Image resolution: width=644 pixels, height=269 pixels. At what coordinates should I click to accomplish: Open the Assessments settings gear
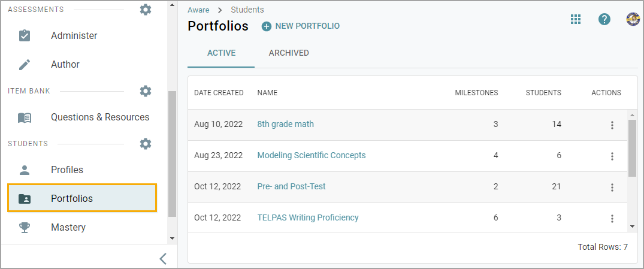(146, 10)
